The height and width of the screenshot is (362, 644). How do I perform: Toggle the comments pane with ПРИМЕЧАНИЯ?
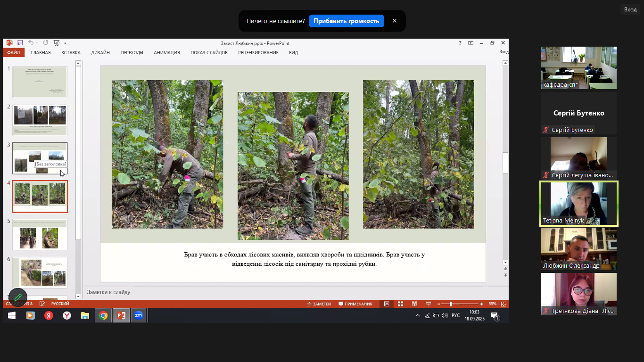(x=355, y=304)
